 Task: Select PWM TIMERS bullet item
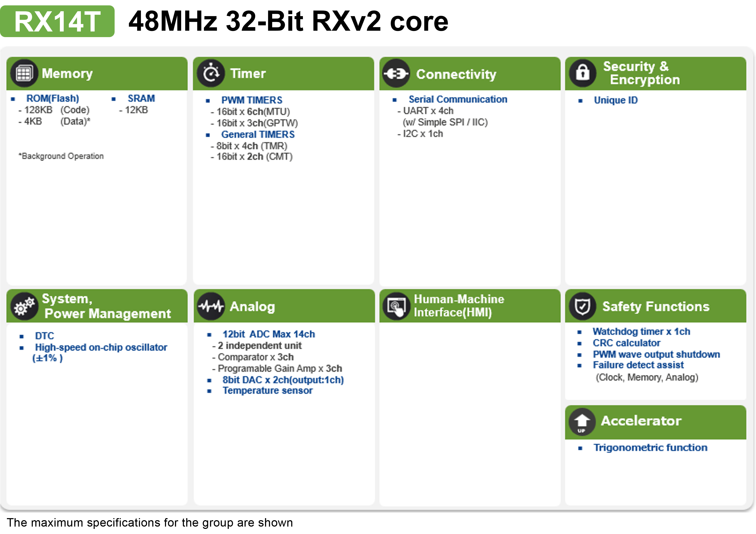[x=251, y=100]
